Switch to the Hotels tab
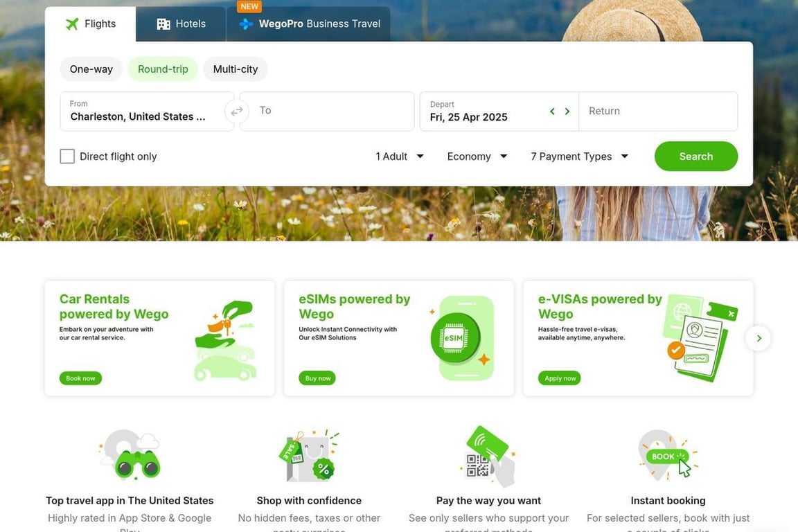This screenshot has width=798, height=532. tap(181, 24)
